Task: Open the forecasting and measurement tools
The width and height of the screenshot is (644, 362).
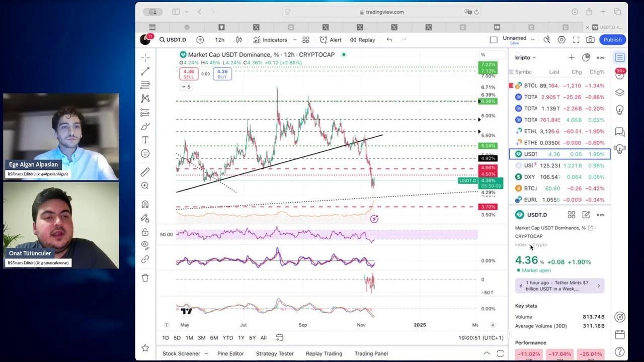Action: tap(145, 112)
